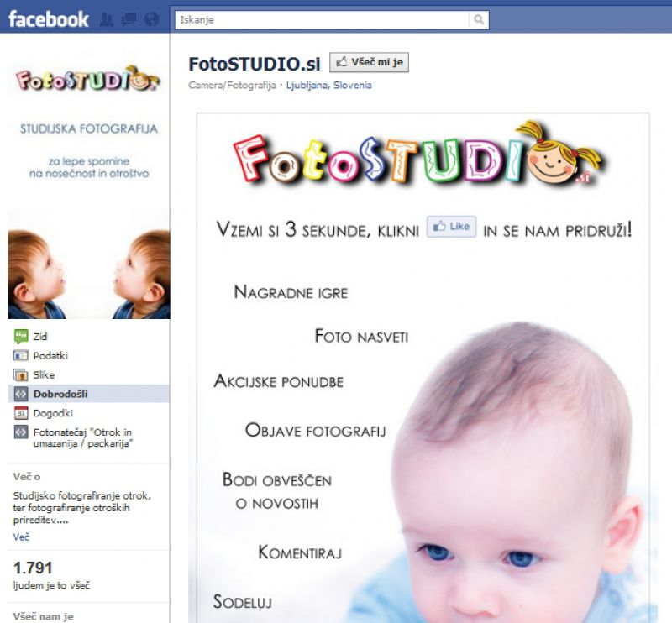Open the Zid tab
672x623 pixels.
(x=40, y=337)
